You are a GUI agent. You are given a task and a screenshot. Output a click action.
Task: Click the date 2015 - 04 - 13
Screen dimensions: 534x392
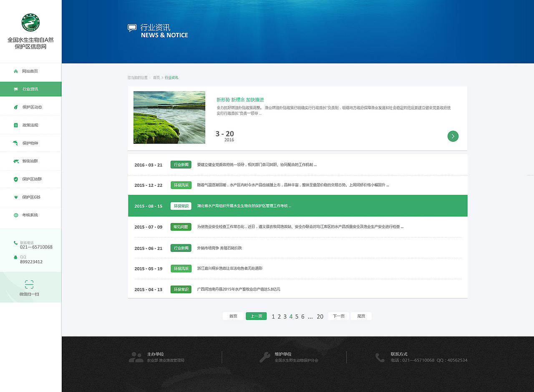click(x=149, y=290)
